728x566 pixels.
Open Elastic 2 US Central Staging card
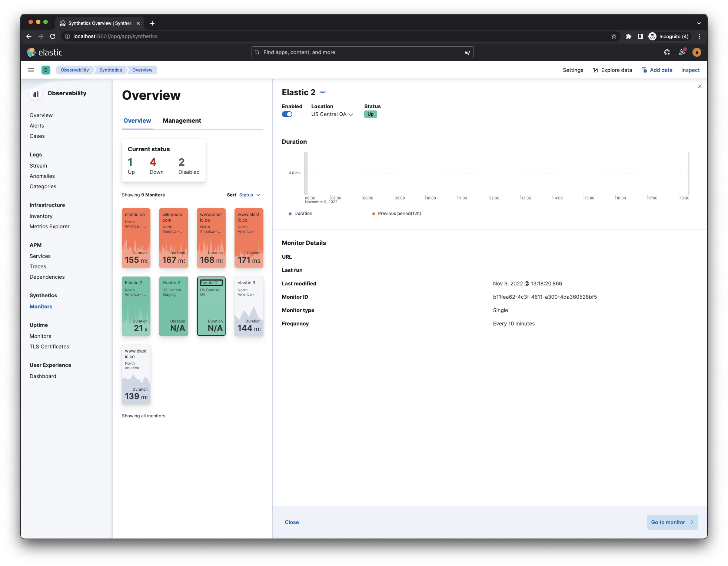click(x=174, y=306)
